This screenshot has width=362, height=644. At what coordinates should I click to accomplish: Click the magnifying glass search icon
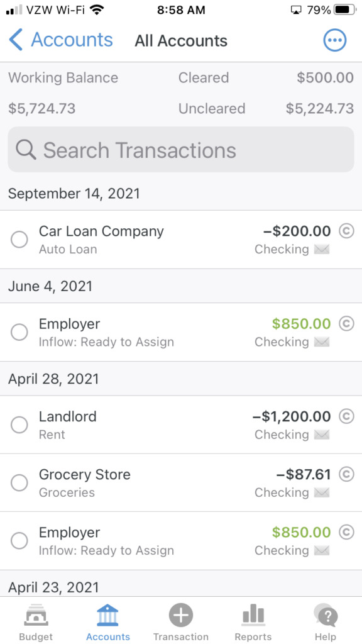tap(26, 150)
